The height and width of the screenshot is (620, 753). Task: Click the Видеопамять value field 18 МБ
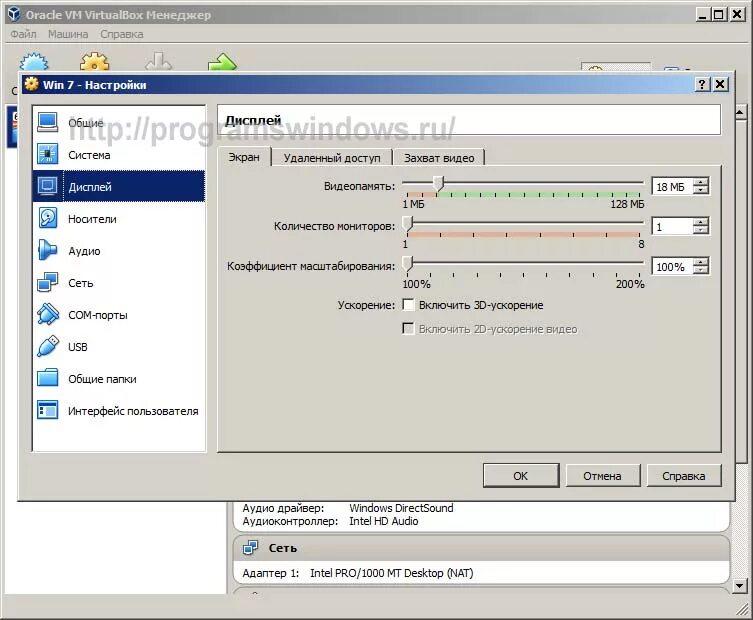(673, 186)
